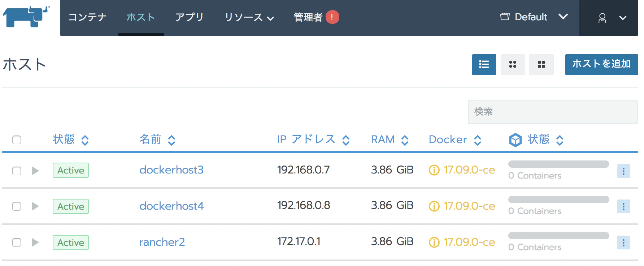The width and height of the screenshot is (644, 266).
Task: Switch to list view icon
Action: point(484,65)
